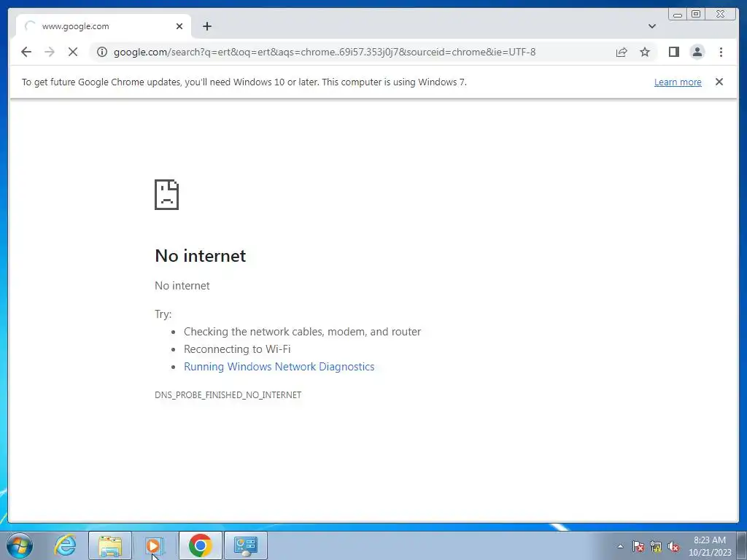The height and width of the screenshot is (560, 747).
Task: Click the No internet heading
Action: pos(200,256)
